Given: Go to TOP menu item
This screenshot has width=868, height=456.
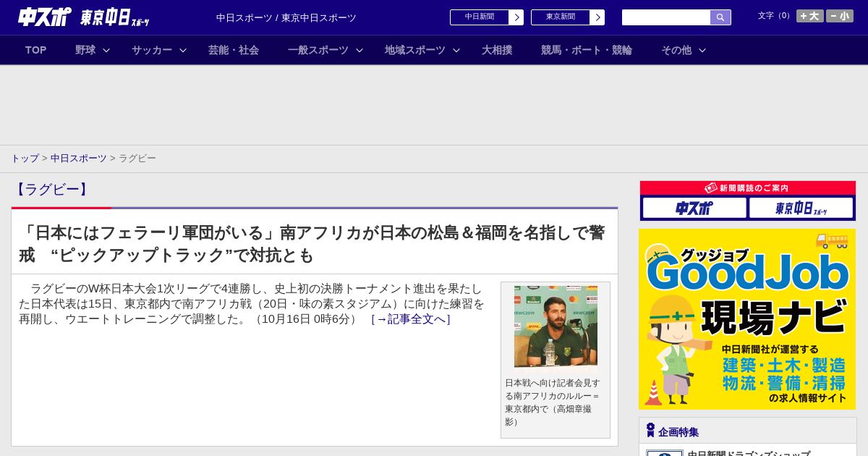Looking at the screenshot, I should click(36, 50).
